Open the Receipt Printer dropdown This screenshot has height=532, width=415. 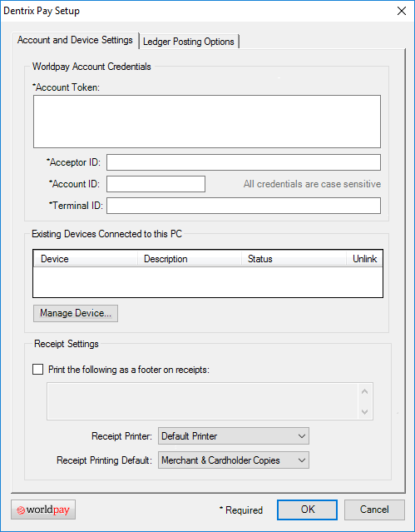point(234,436)
